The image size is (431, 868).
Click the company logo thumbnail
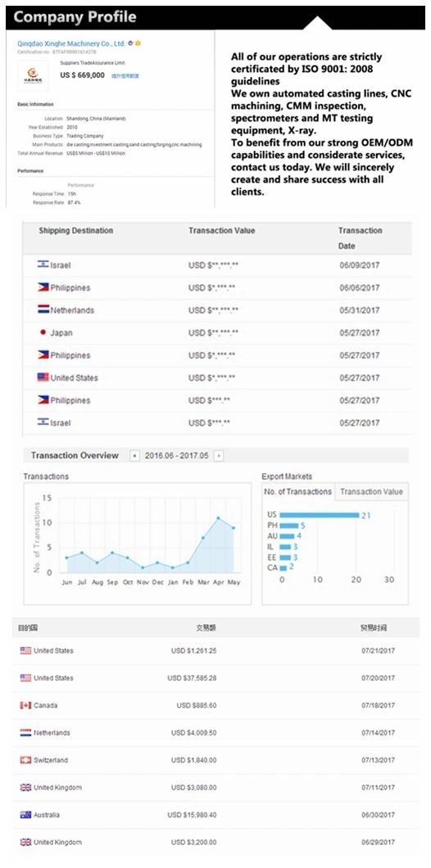click(33, 75)
